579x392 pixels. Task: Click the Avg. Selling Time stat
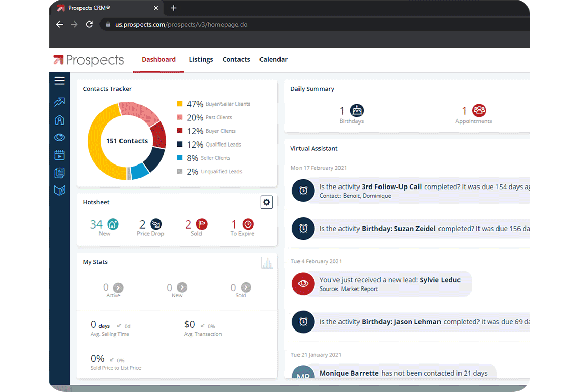(x=110, y=329)
